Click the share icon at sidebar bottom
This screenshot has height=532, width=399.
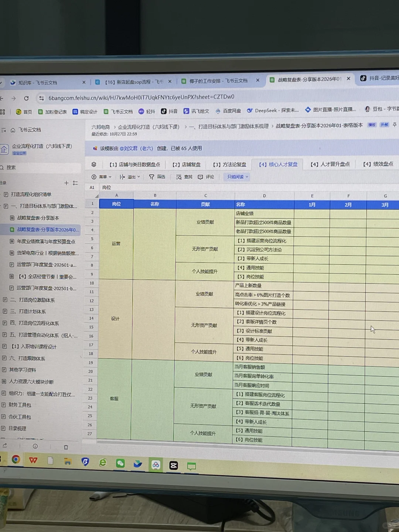tap(5, 446)
